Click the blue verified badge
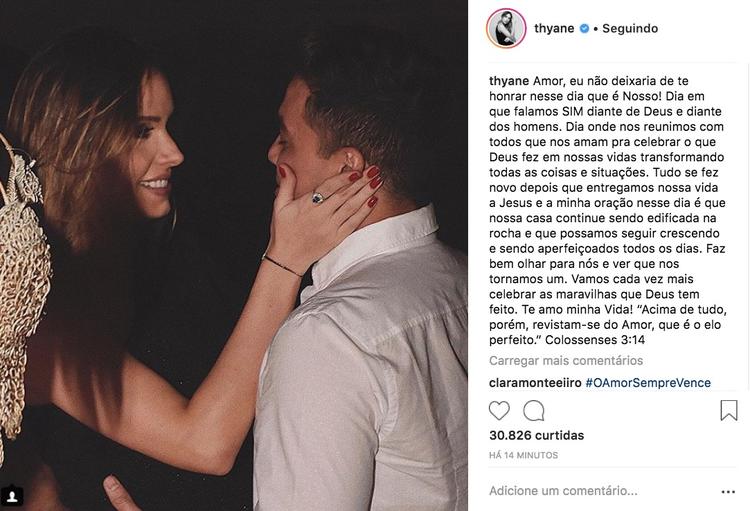The height and width of the screenshot is (511, 750). [x=584, y=28]
